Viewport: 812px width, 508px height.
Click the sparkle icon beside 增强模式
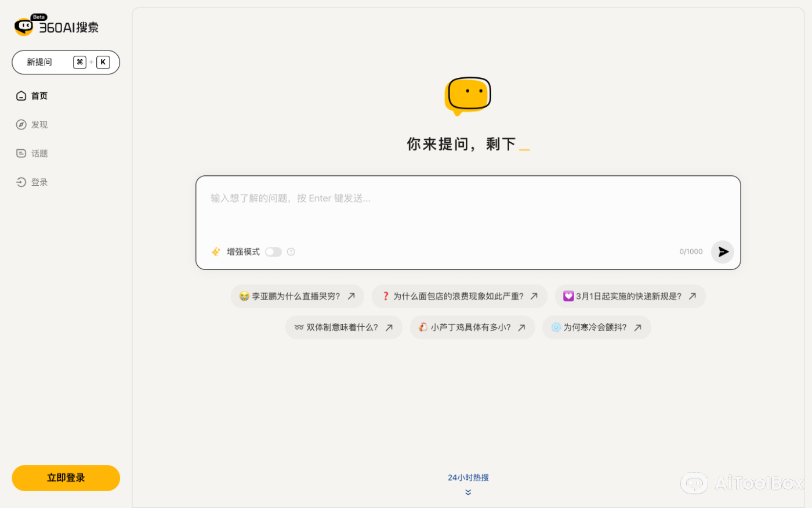tap(215, 251)
